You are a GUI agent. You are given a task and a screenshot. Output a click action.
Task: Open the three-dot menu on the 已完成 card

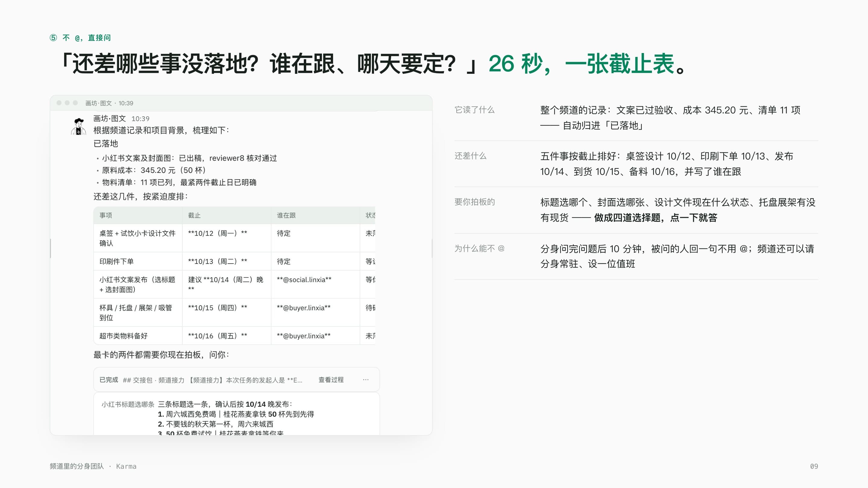pos(366,380)
